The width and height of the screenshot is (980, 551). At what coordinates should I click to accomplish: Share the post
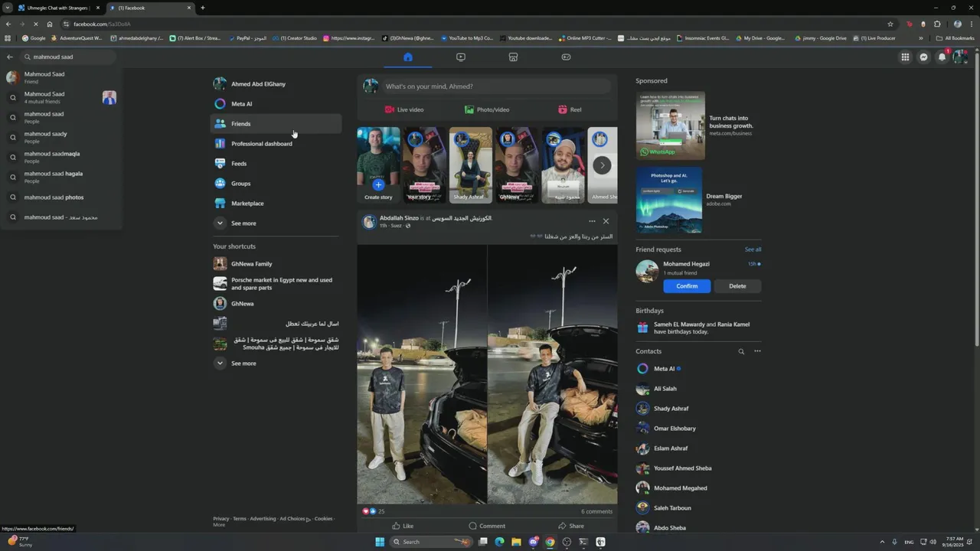[571, 526]
